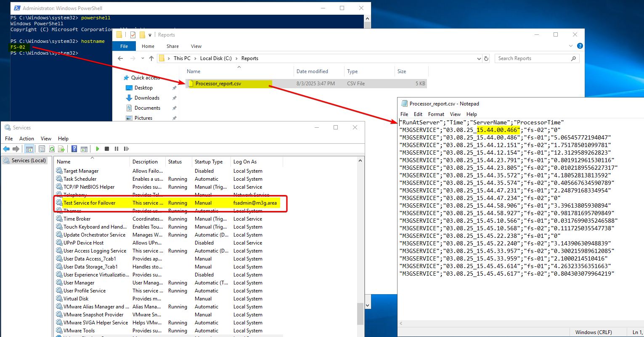Select Task Scheduler service
This screenshot has width=644, height=337.
tap(168, 179)
